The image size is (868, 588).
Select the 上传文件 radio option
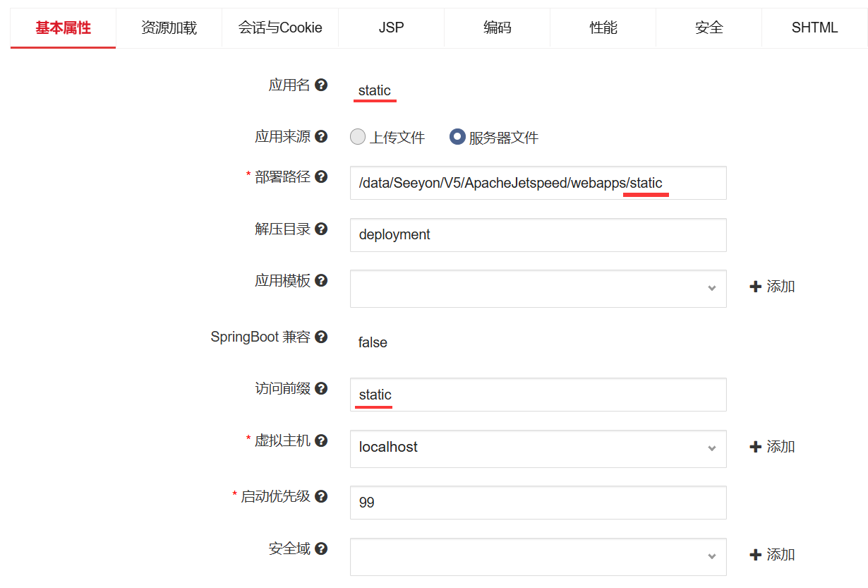point(358,137)
